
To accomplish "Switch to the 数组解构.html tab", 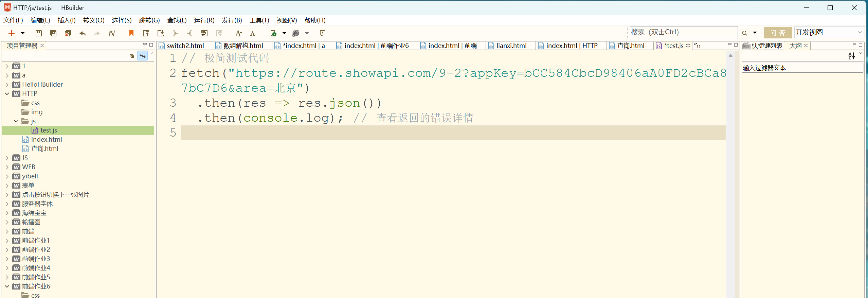I will coord(243,46).
